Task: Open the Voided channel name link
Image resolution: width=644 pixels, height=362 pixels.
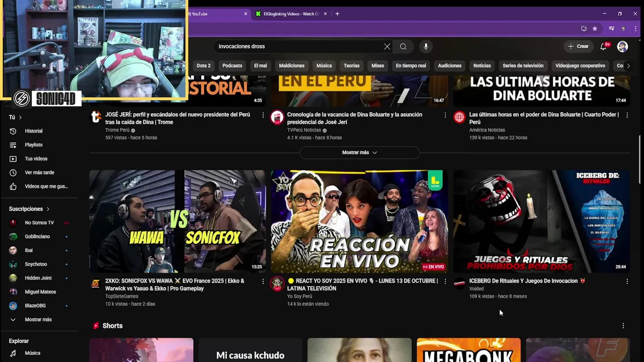Action: click(476, 289)
